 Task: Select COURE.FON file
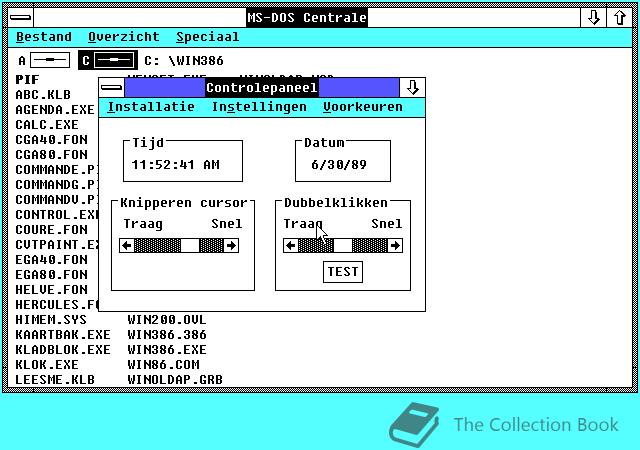pos(51,230)
